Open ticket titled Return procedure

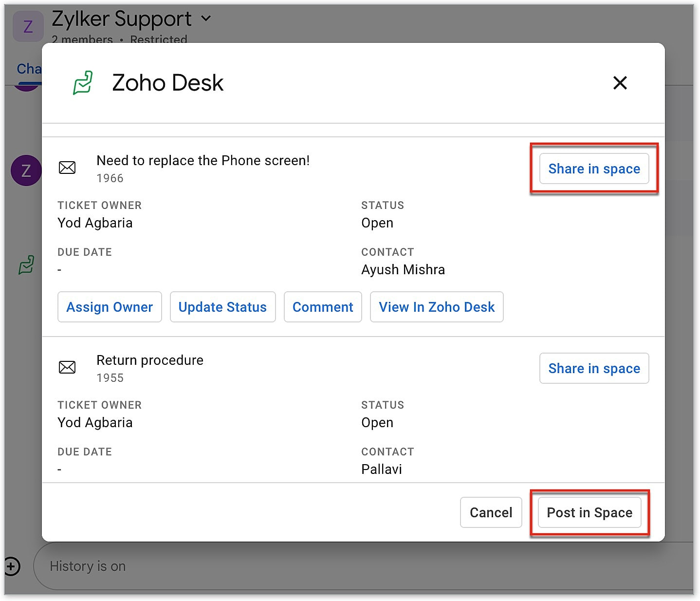[150, 360]
